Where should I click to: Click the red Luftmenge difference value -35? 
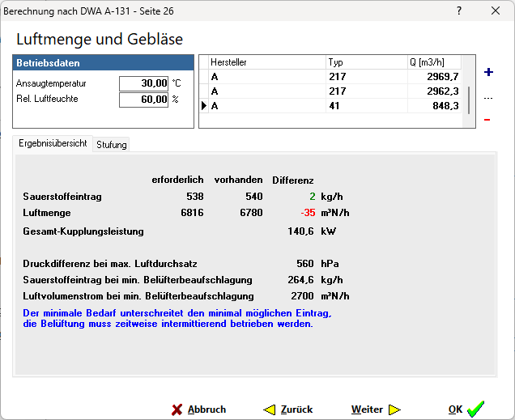click(x=308, y=213)
